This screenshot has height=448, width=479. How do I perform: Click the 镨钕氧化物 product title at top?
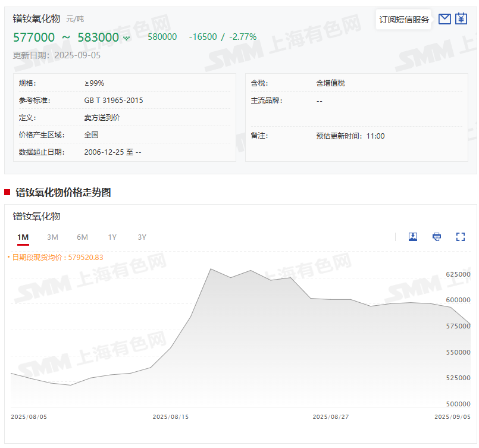click(37, 18)
